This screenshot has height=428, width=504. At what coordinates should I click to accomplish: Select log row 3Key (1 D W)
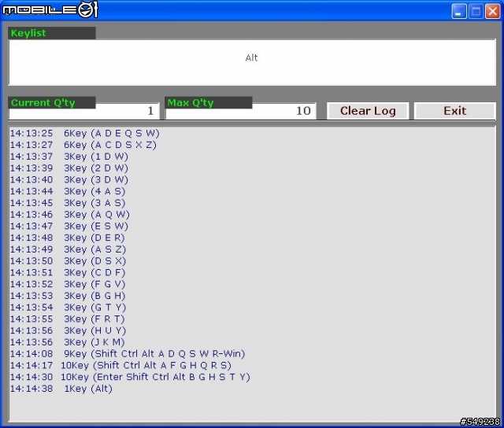click(69, 157)
